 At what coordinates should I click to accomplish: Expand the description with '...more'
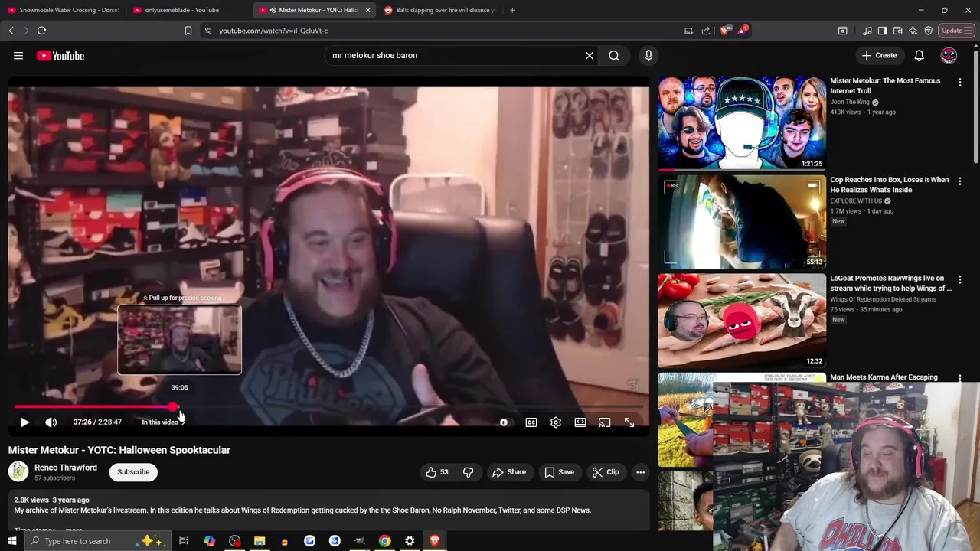point(73,530)
